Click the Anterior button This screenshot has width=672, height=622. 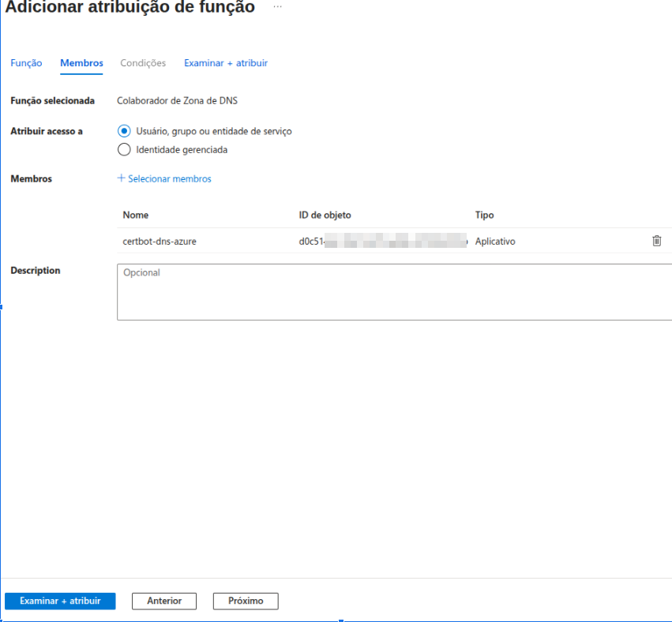pyautogui.click(x=164, y=601)
